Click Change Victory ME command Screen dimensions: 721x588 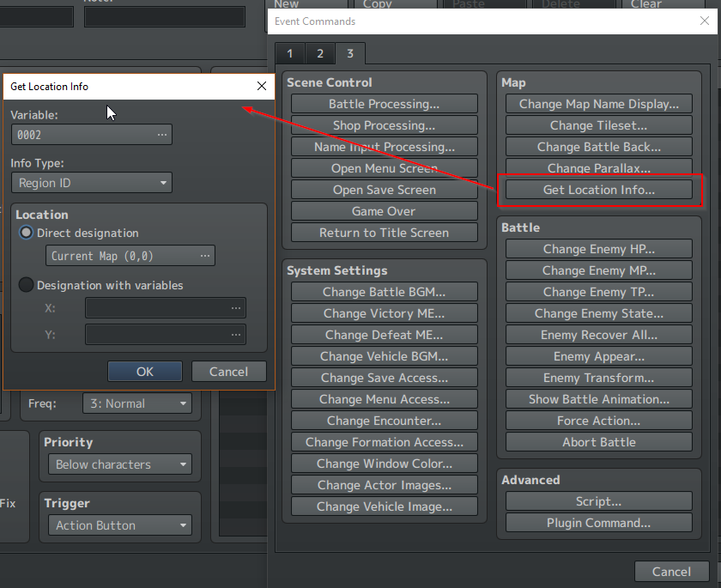tap(384, 313)
